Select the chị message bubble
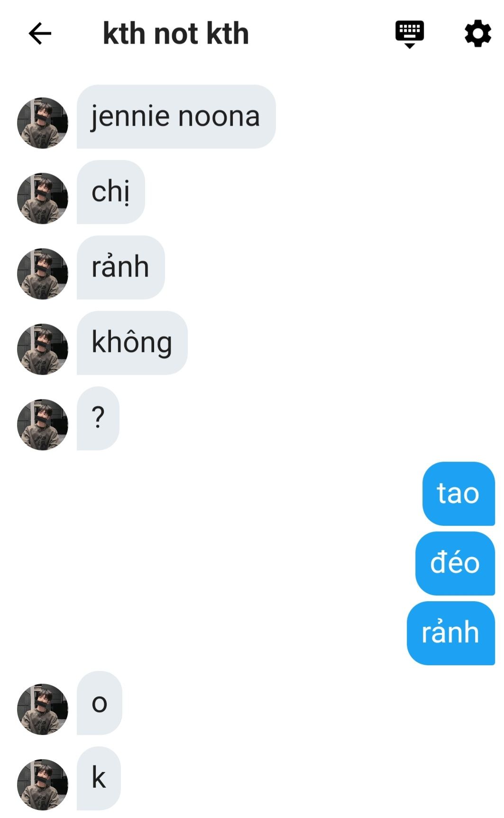The height and width of the screenshot is (818, 504). coord(110,192)
